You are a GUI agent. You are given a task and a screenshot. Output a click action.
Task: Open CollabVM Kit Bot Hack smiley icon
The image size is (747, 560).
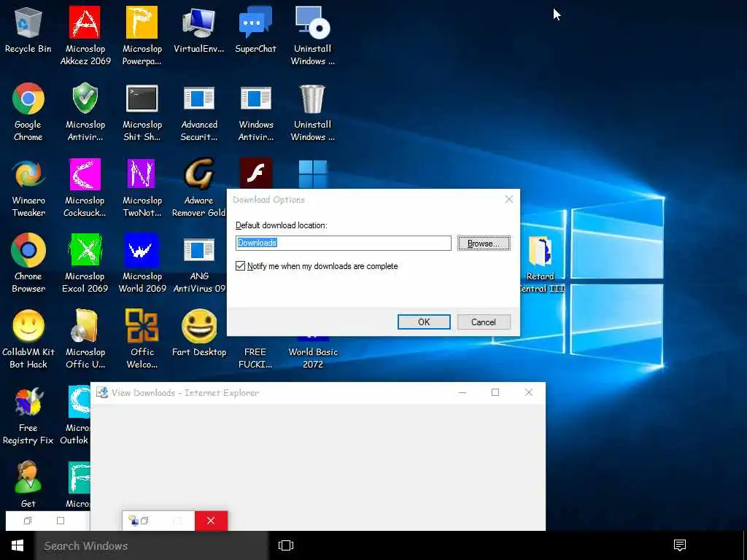pos(28,339)
